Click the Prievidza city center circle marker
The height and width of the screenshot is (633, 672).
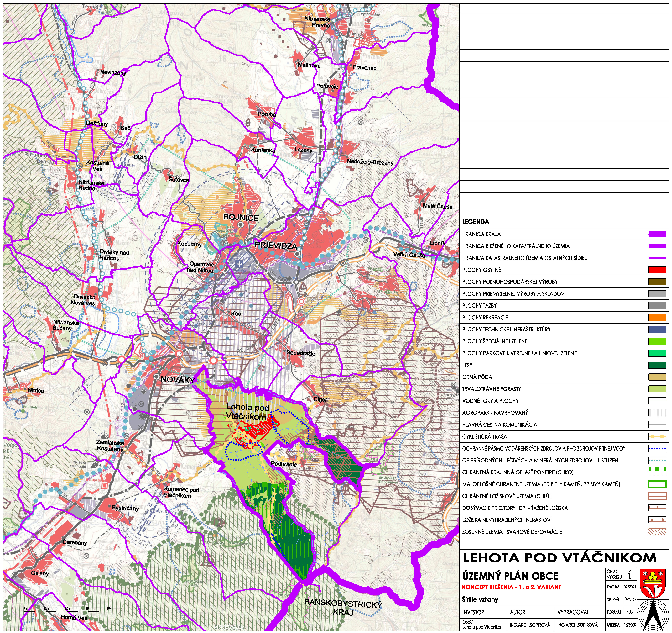point(297,254)
